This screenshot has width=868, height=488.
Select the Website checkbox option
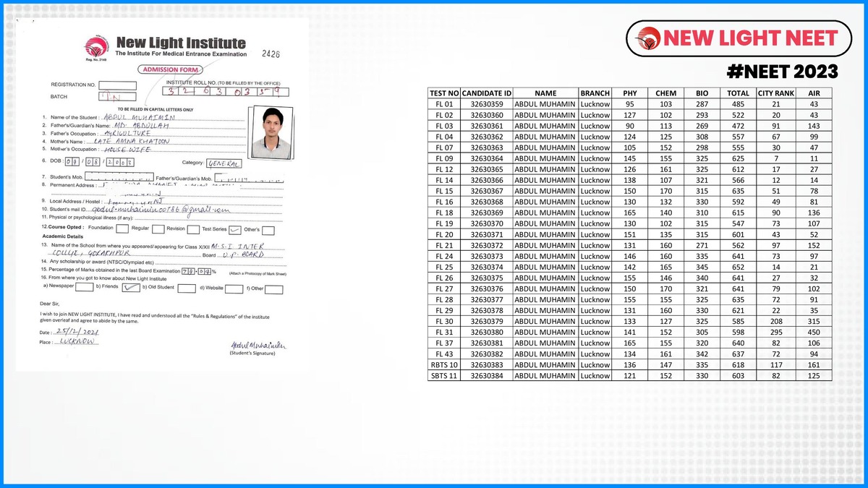point(233,288)
